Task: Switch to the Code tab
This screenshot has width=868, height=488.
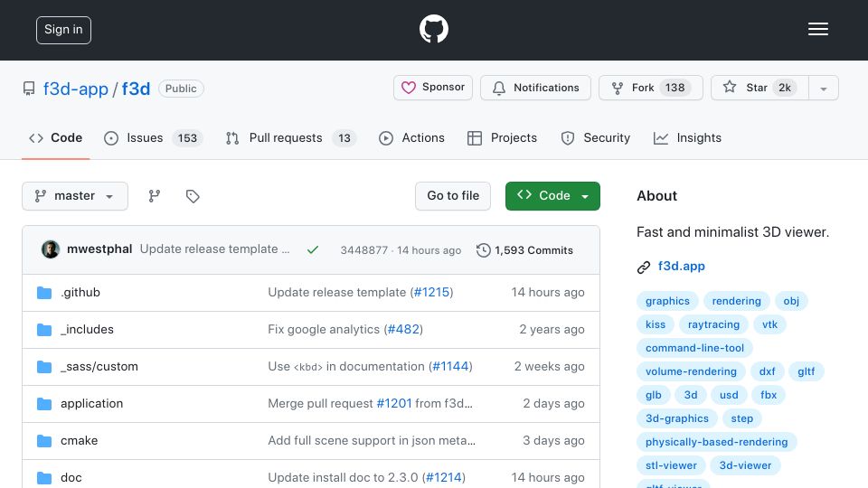Action: (x=55, y=137)
